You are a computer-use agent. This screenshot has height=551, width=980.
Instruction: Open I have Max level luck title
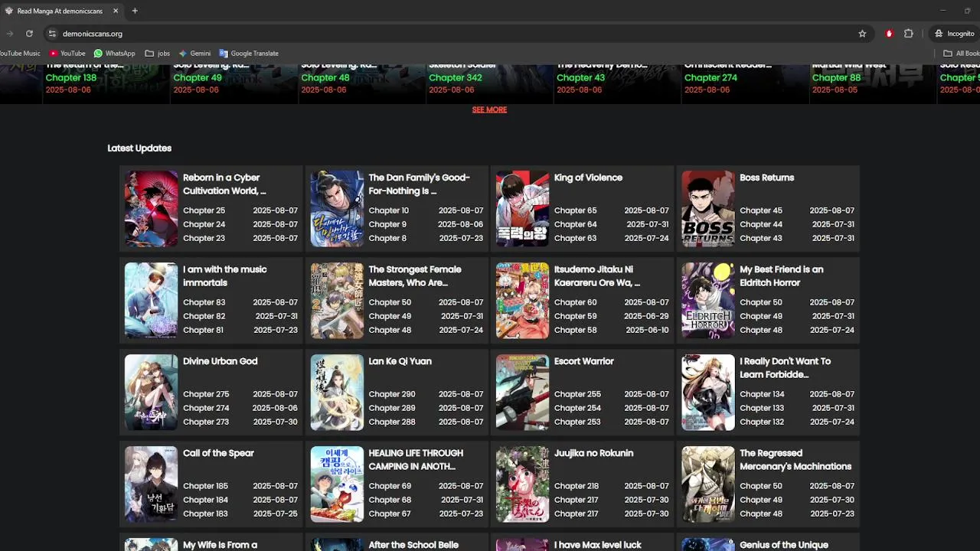(598, 545)
